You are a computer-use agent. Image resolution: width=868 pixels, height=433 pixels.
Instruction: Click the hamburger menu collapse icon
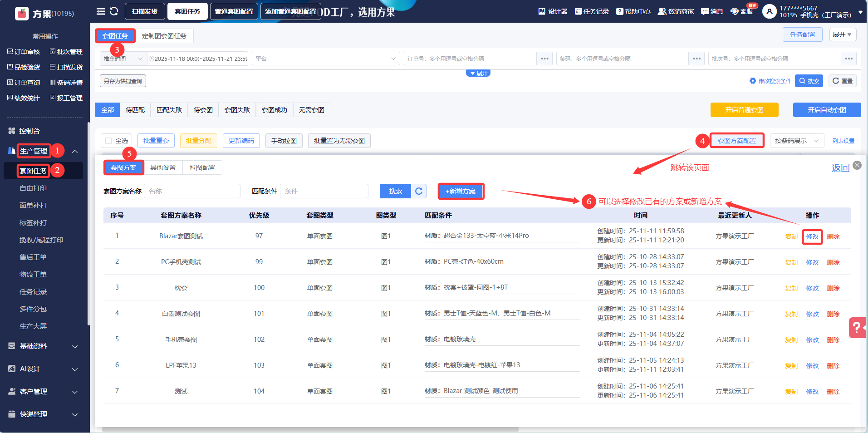click(x=101, y=11)
